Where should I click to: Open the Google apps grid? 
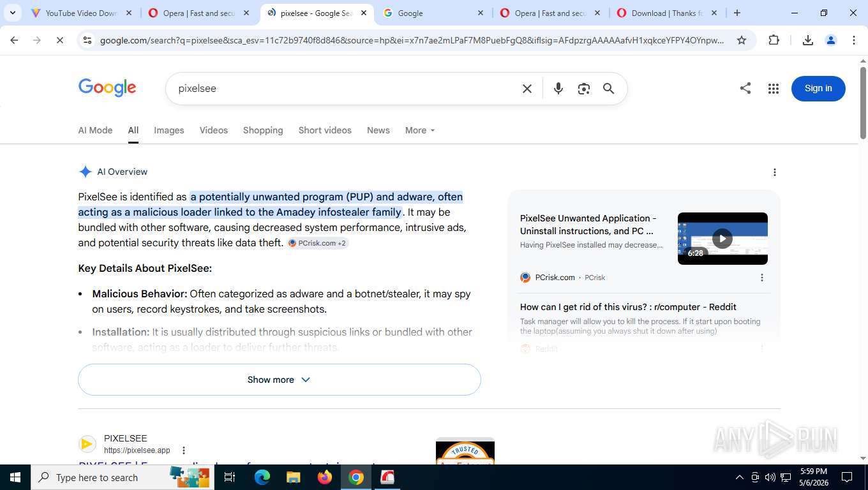click(774, 89)
